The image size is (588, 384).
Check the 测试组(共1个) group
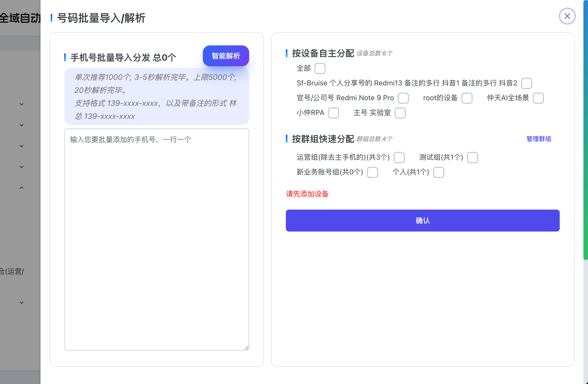pyautogui.click(x=472, y=158)
